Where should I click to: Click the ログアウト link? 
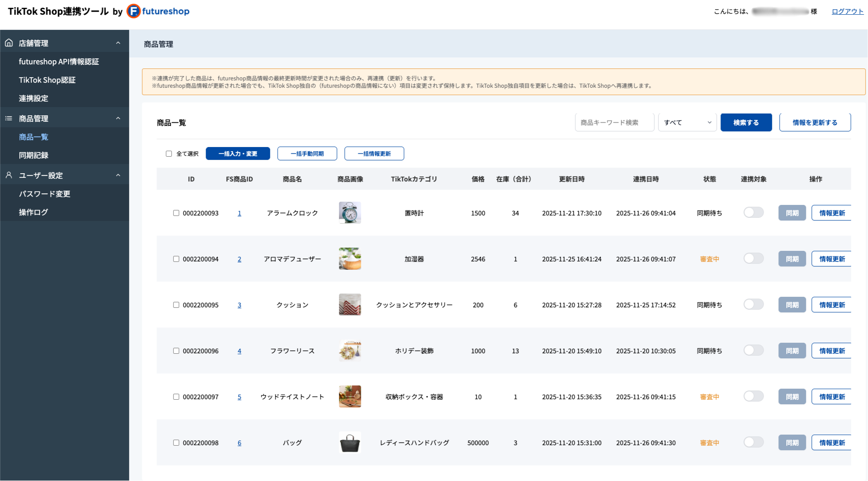(846, 11)
